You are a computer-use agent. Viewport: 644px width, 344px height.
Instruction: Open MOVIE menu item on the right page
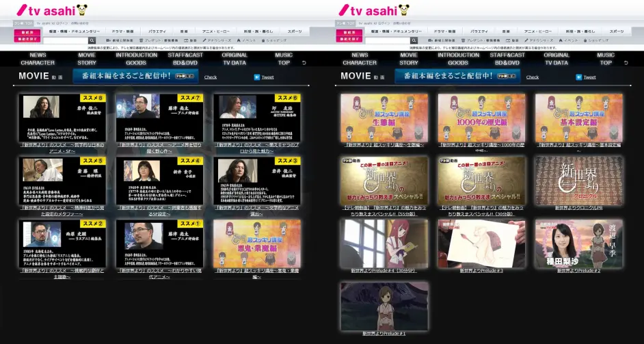[x=409, y=55]
